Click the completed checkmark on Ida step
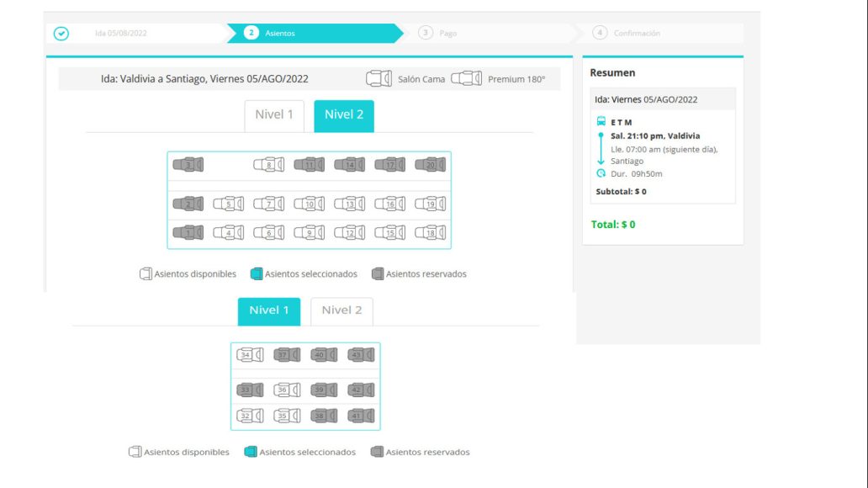868x488 pixels. (61, 34)
